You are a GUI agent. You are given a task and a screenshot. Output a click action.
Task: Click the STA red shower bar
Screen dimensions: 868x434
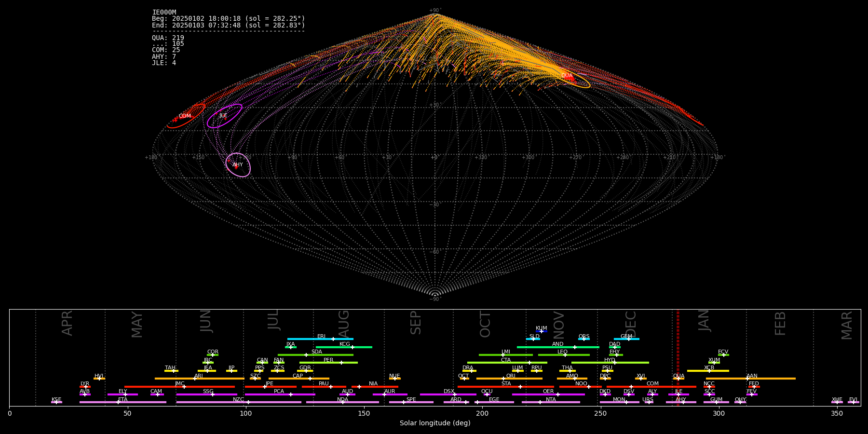click(x=506, y=387)
